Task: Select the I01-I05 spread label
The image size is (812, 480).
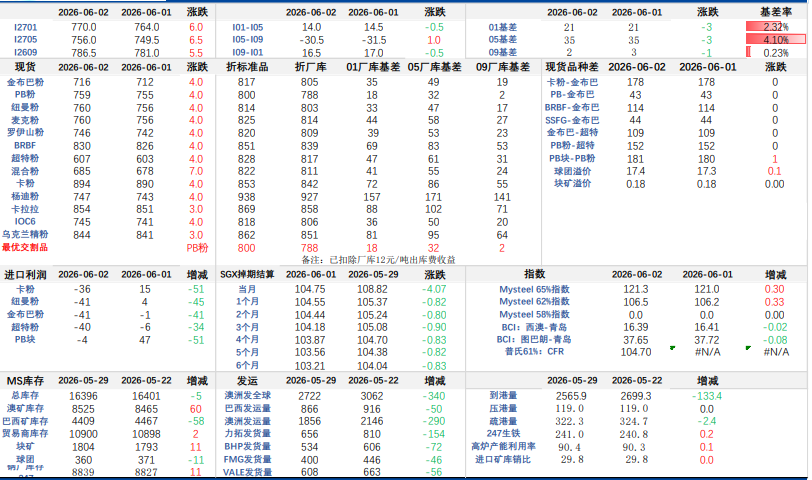Action: [248, 27]
